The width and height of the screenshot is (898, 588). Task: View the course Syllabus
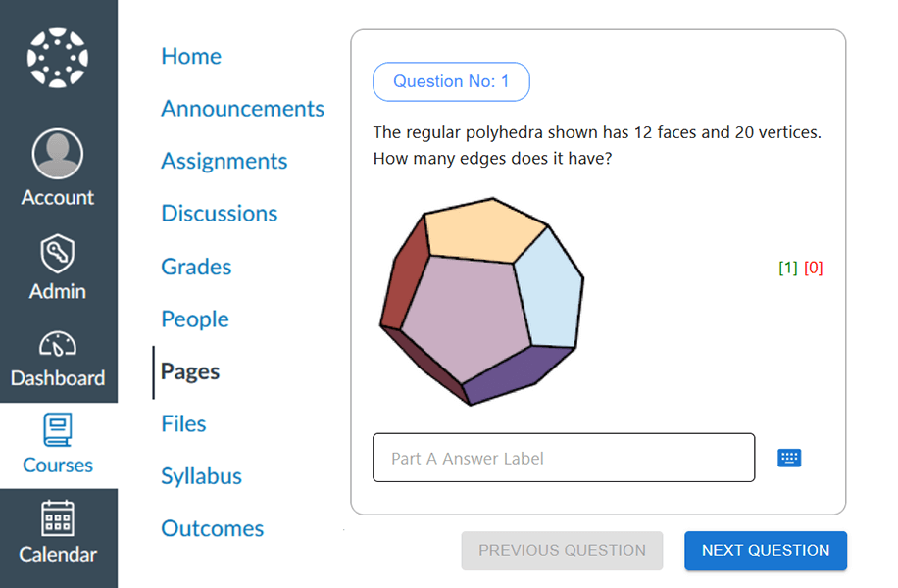point(202,476)
